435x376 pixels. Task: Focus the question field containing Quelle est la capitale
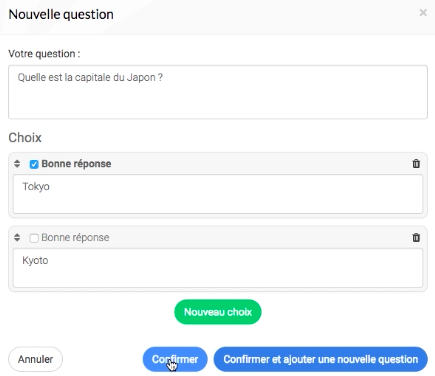218,92
